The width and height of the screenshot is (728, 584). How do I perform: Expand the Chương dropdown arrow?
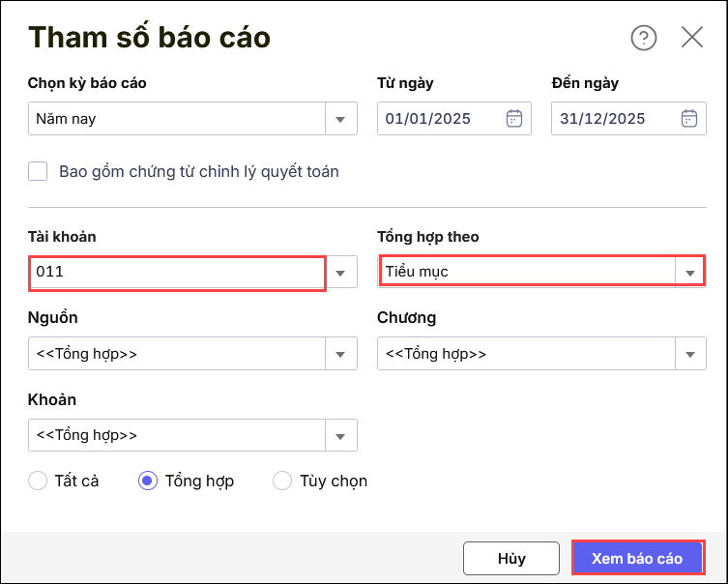(689, 354)
